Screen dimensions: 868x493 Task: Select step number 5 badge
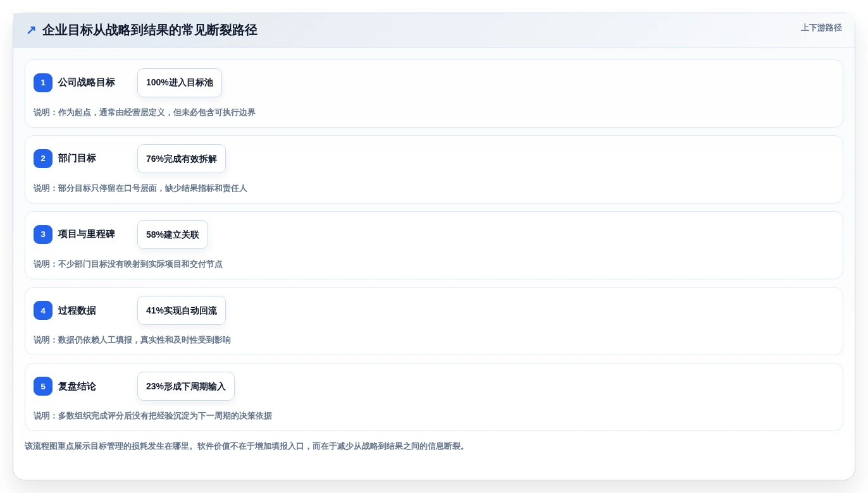point(43,386)
